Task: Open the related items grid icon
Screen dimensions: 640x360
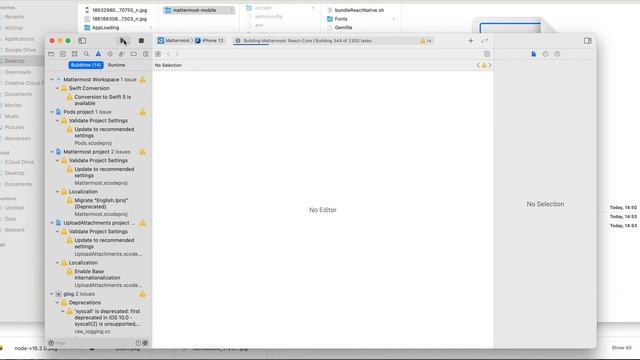Action: click(x=158, y=54)
